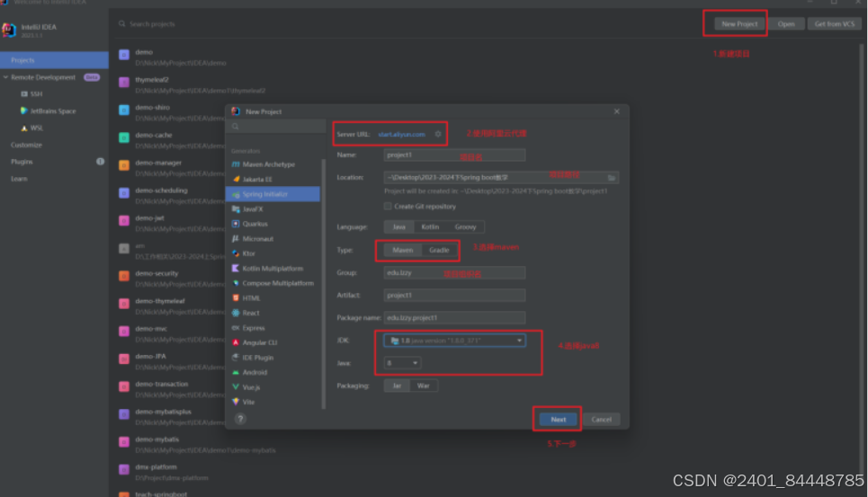This screenshot has width=868, height=497.
Task: Click Next in New Project dialog
Action: click(x=558, y=419)
